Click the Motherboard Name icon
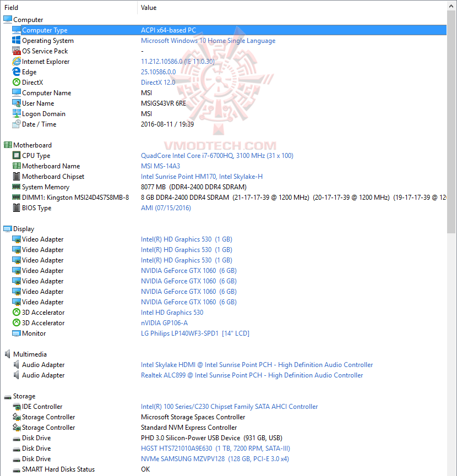Viewport: 457px width, 476px height. coord(17,166)
